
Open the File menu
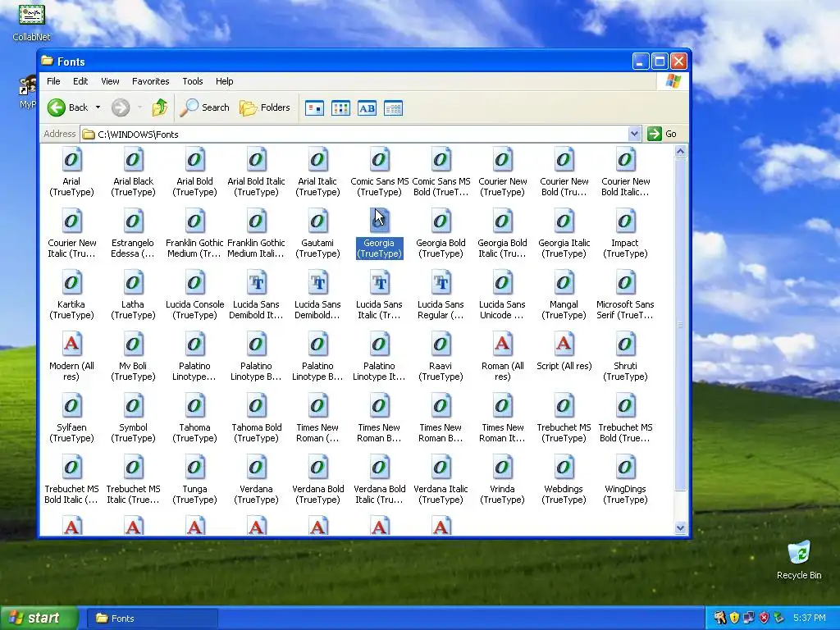(x=53, y=81)
